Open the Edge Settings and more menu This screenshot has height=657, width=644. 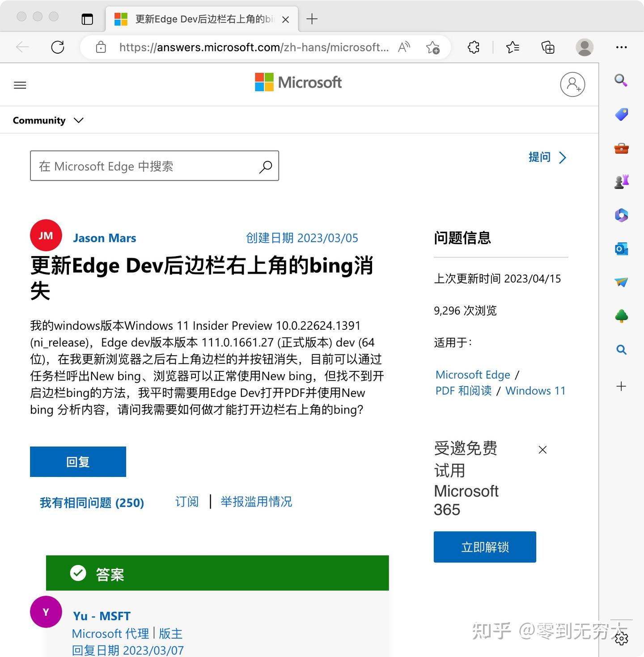pyautogui.click(x=622, y=47)
